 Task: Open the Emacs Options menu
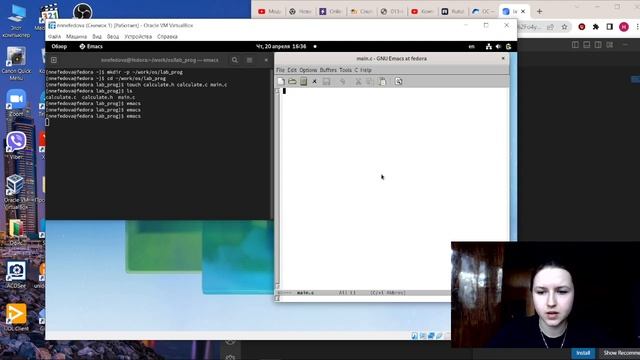coord(308,70)
